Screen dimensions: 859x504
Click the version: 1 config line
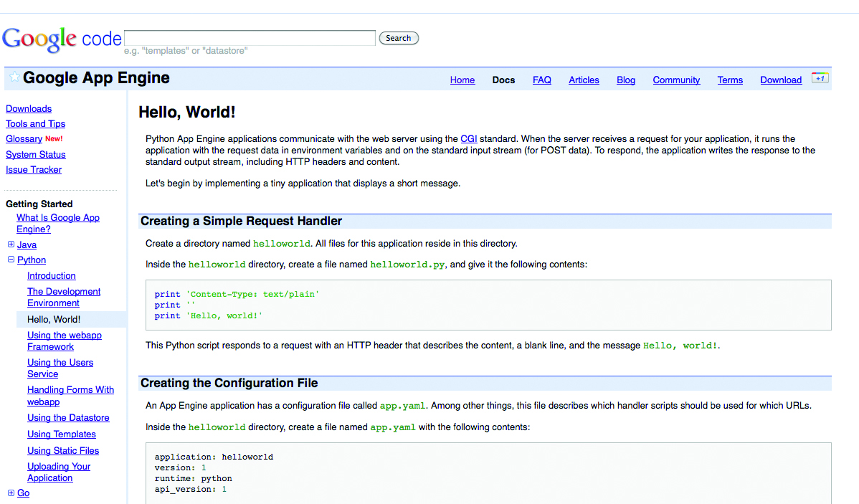[x=180, y=468]
